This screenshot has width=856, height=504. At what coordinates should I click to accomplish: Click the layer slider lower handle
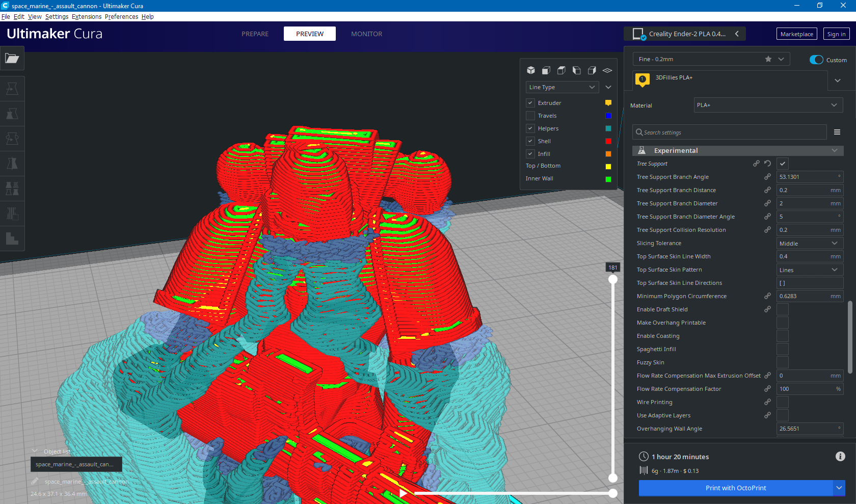tap(613, 478)
